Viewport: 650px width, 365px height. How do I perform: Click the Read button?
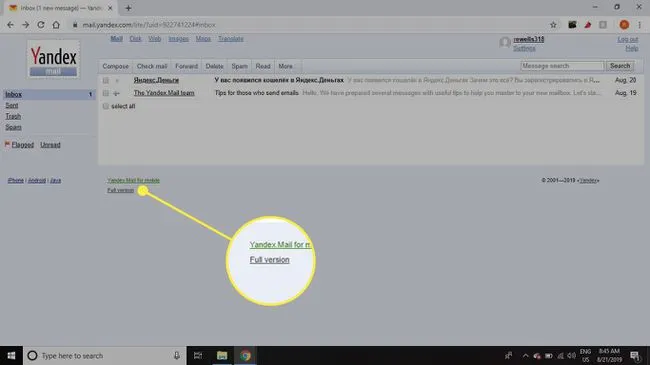click(263, 66)
